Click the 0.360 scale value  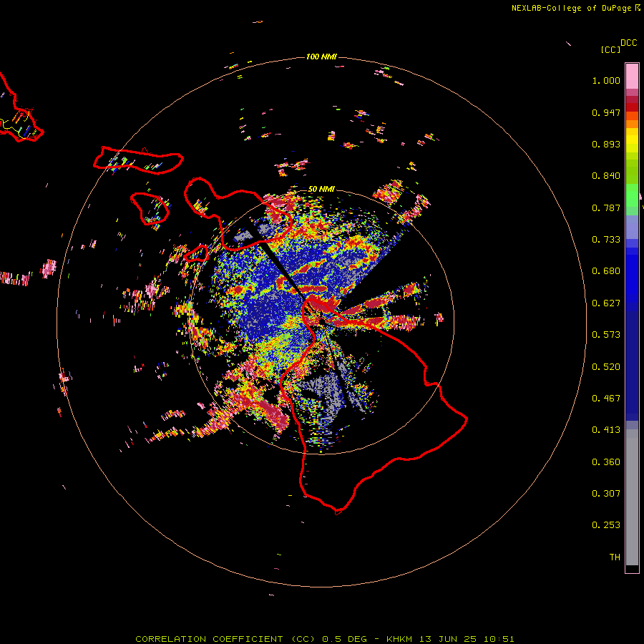(606, 462)
